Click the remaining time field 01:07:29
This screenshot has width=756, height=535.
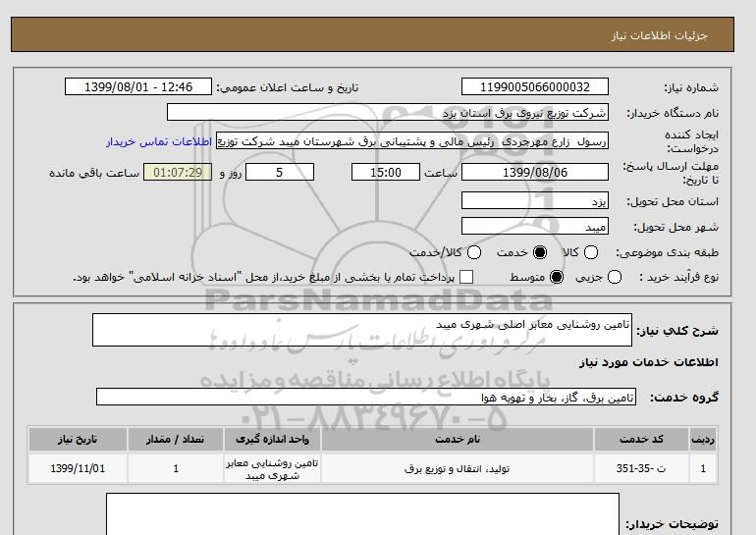click(178, 172)
